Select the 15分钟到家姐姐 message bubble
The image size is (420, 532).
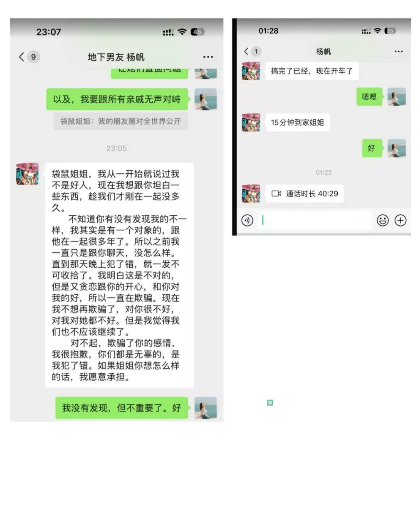[x=297, y=123]
